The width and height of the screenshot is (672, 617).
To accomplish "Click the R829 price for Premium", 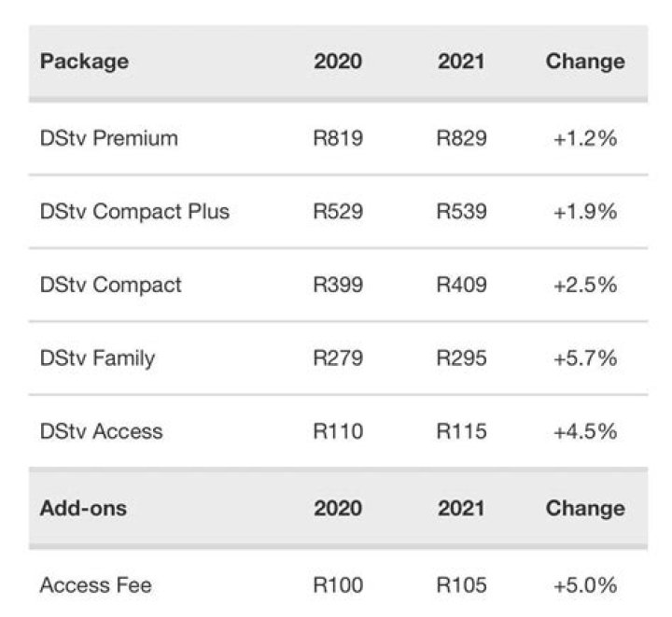I will [x=461, y=139].
